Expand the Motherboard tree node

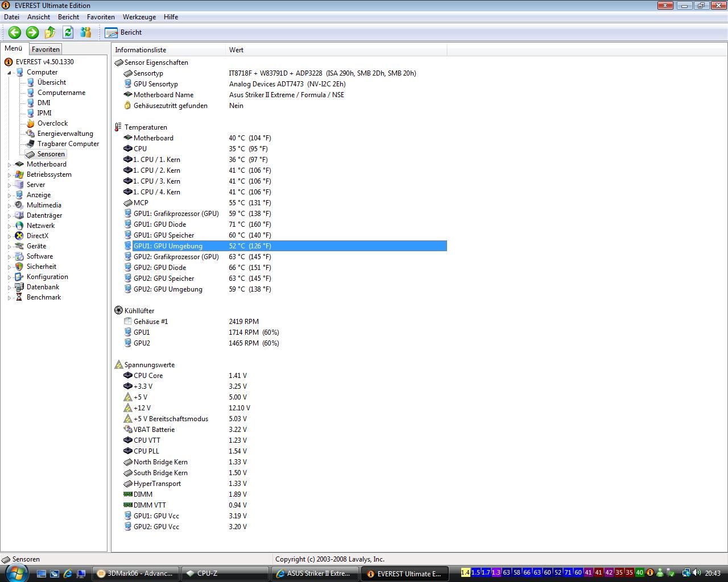coord(9,165)
